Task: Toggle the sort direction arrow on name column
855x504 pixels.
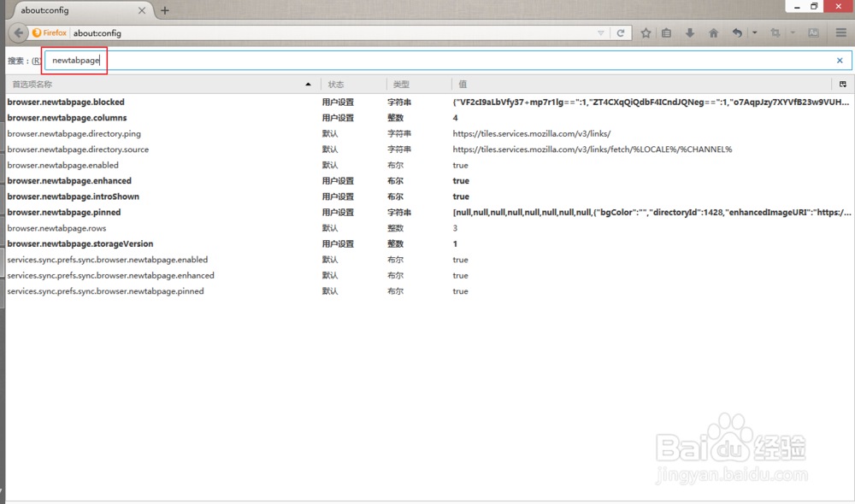Action: coord(308,84)
